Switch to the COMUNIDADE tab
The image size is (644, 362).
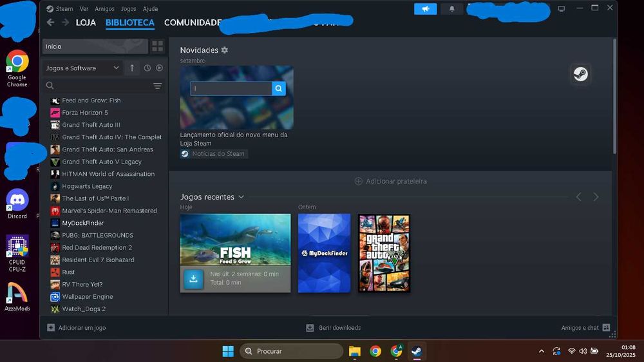(x=192, y=23)
